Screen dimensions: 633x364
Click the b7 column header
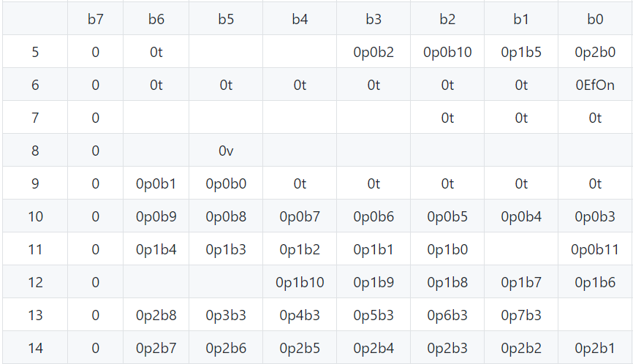(x=96, y=20)
